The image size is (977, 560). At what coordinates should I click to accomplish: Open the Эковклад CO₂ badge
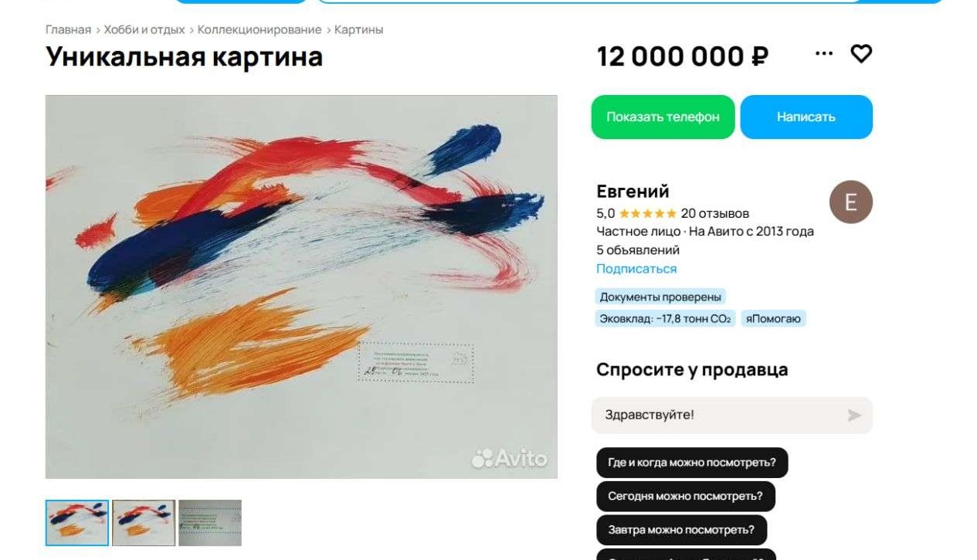click(665, 319)
